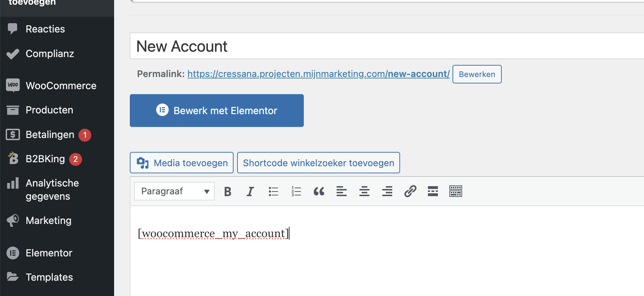The height and width of the screenshot is (296, 644).
Task: Click Media toevoegen button
Action: pyautogui.click(x=182, y=163)
